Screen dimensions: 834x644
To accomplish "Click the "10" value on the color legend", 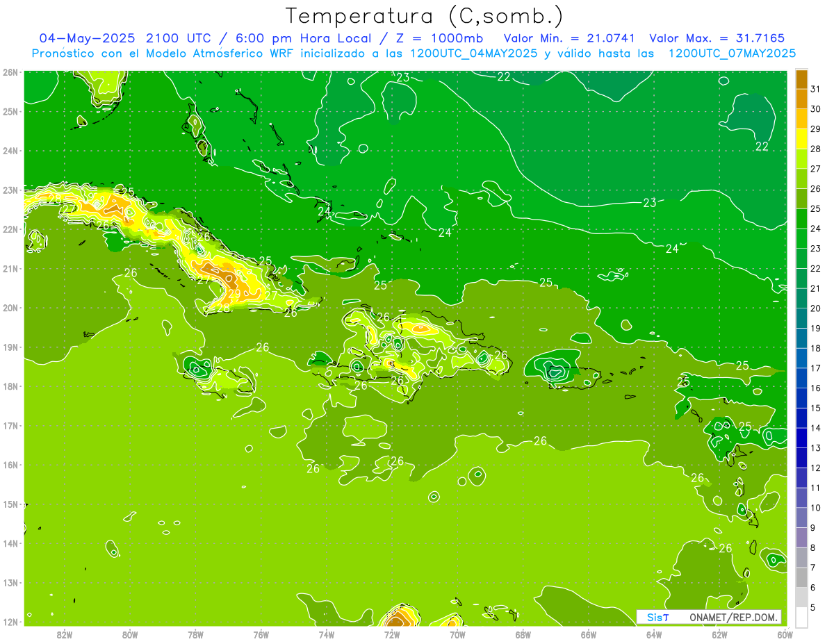I will pyautogui.click(x=816, y=508).
